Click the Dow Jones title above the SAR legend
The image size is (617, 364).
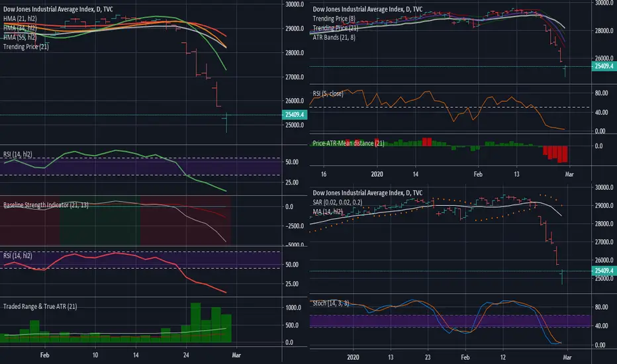367,193
